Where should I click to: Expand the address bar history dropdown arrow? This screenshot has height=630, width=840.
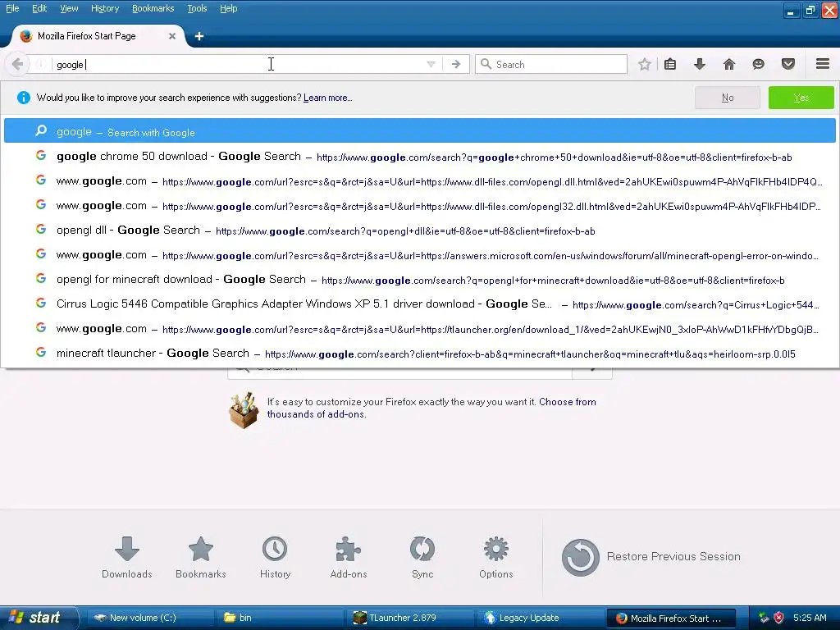click(x=431, y=64)
